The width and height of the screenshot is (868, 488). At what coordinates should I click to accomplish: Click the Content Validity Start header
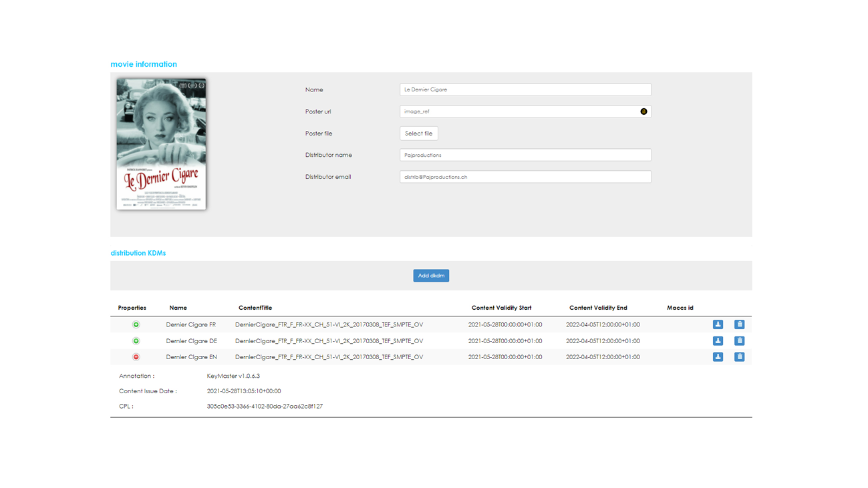pyautogui.click(x=501, y=308)
